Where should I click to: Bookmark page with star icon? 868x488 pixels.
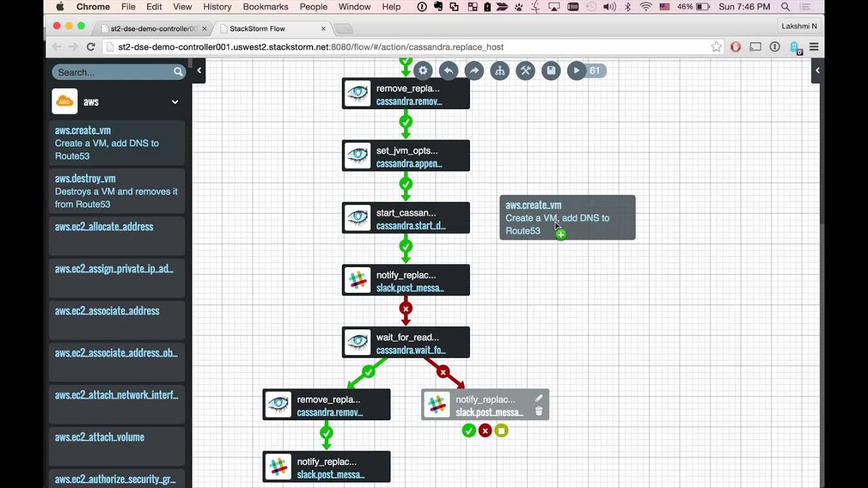(x=716, y=47)
